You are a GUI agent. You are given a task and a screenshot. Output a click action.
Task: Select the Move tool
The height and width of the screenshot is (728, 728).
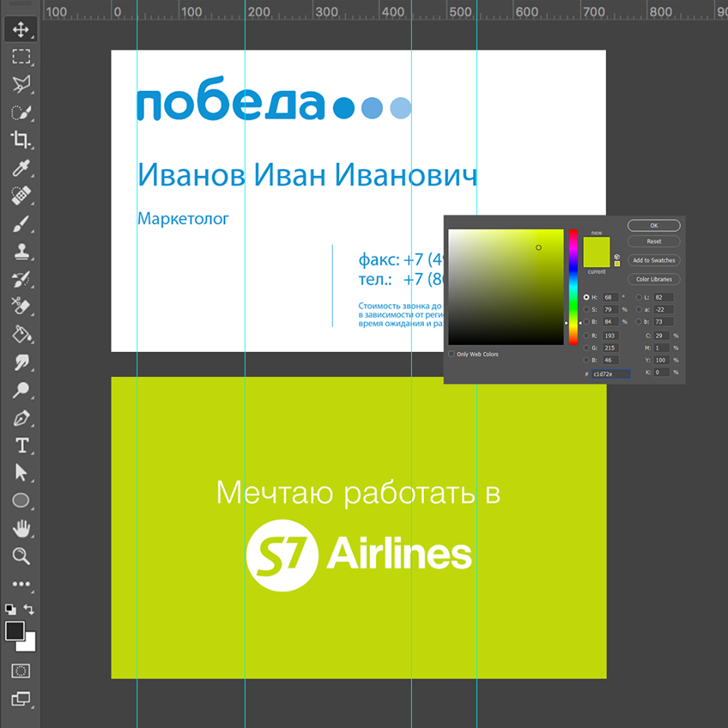click(x=20, y=30)
